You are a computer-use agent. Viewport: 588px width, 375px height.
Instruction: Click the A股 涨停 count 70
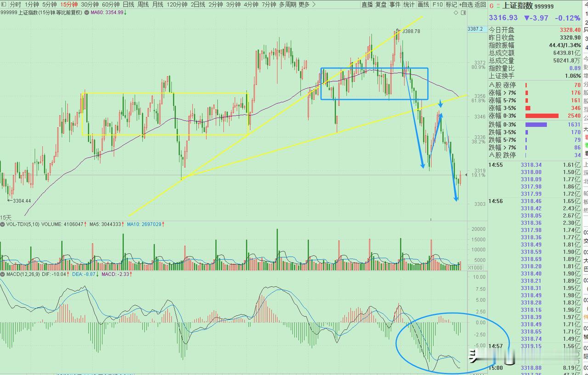tap(577, 85)
